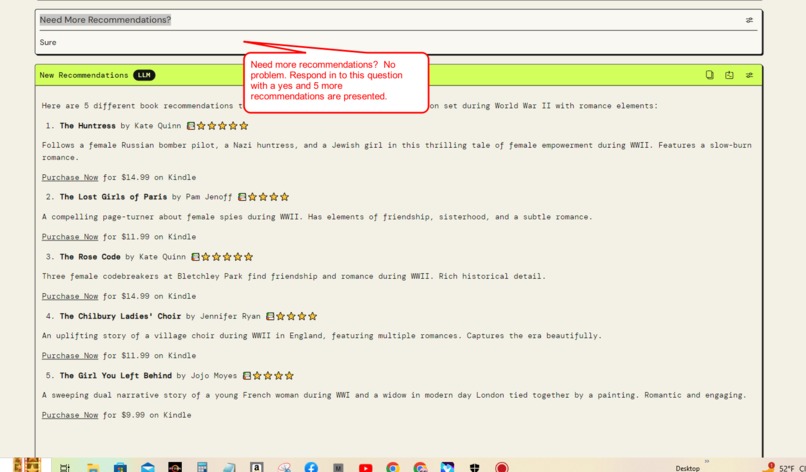Click star rating for The Chilbury Ladies' Choir

(x=297, y=316)
